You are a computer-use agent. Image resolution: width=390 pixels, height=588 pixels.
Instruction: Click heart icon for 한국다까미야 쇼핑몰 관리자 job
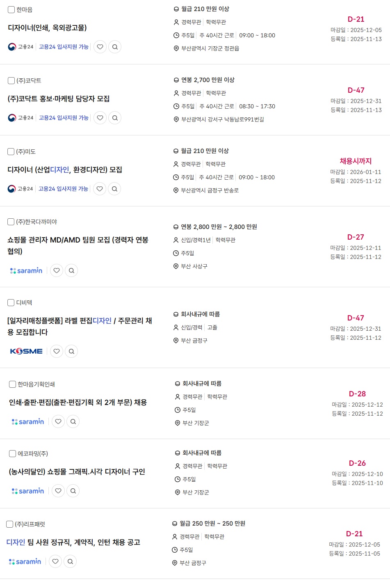pos(57,270)
